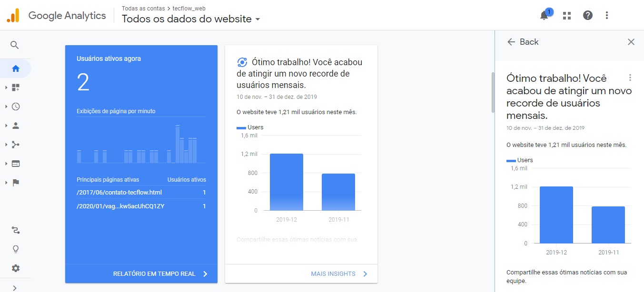Click the active users count '2'

tap(83, 82)
